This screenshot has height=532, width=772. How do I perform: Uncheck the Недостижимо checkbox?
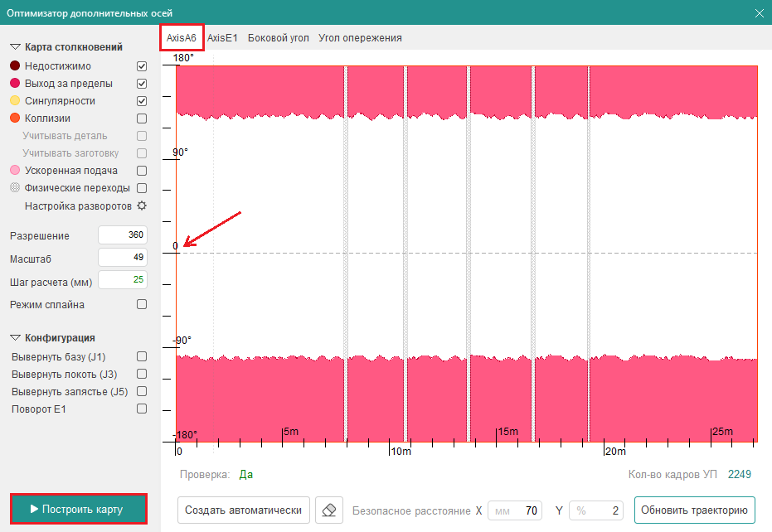(142, 66)
